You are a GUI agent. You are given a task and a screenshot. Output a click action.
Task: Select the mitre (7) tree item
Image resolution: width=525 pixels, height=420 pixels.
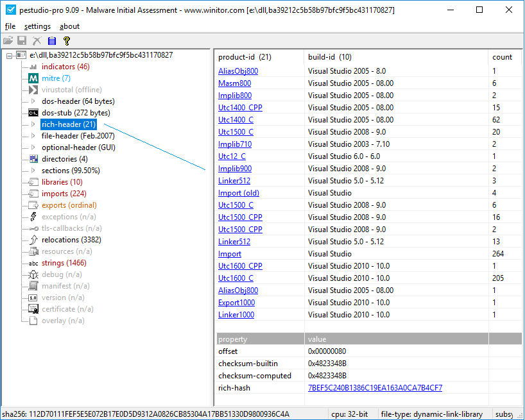tap(56, 78)
